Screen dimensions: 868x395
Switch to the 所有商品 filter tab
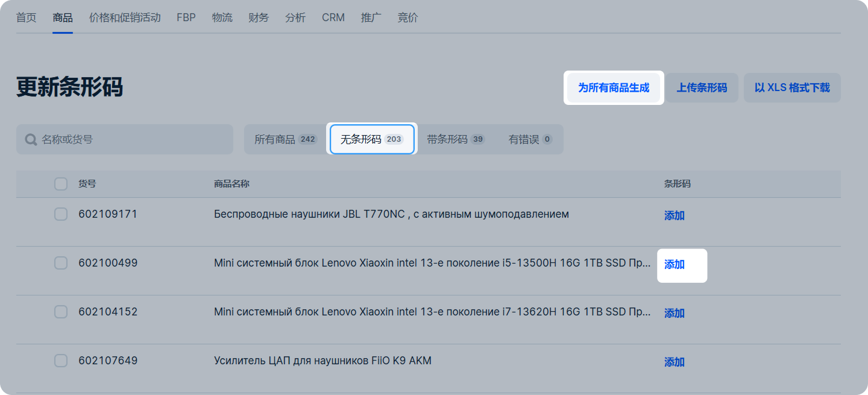coord(285,139)
